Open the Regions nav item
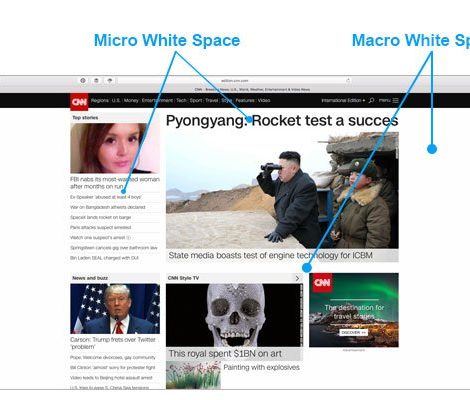Viewport: 470px width, 400px height. pos(100,100)
